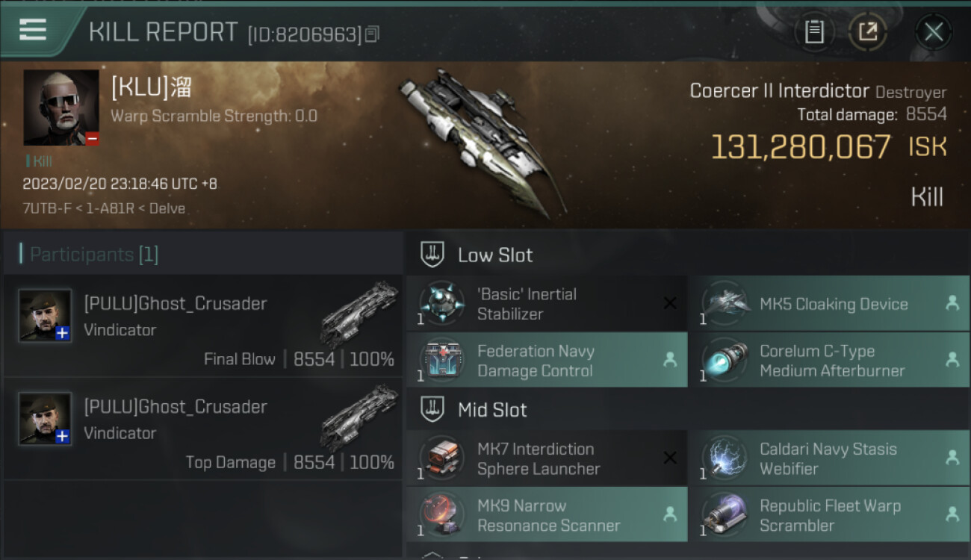Select the MK5 Cloaking Device icon

(x=724, y=303)
